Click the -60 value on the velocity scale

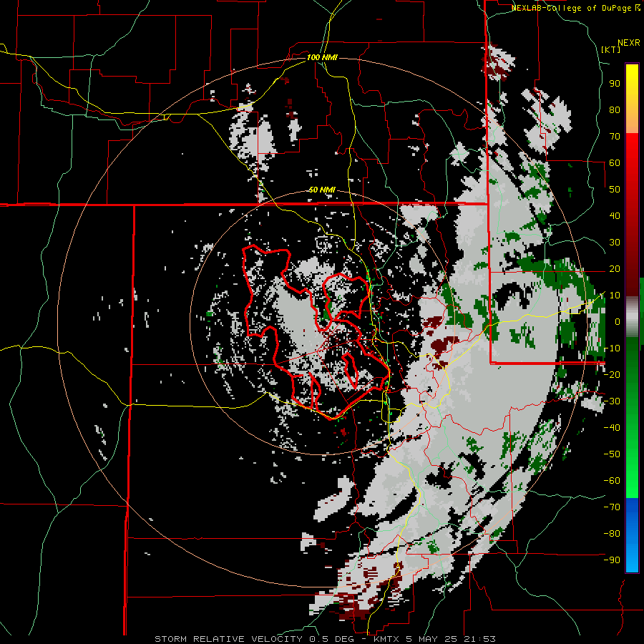coord(612,481)
